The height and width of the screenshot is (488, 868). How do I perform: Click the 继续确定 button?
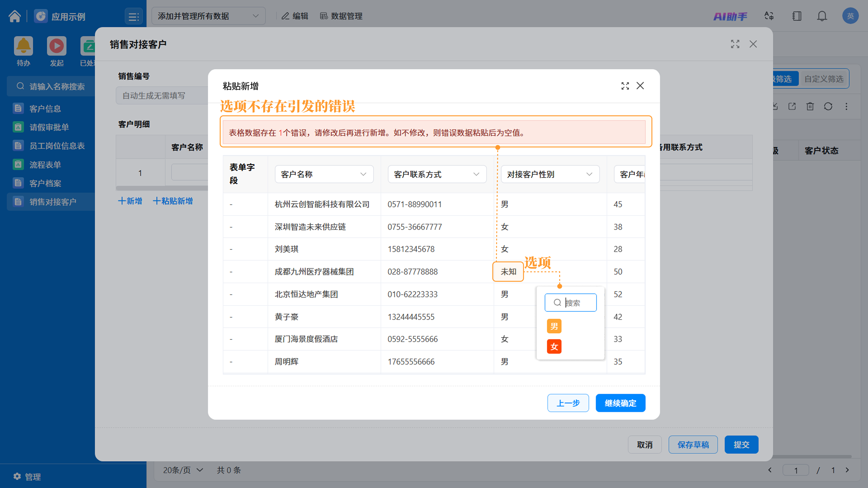620,403
